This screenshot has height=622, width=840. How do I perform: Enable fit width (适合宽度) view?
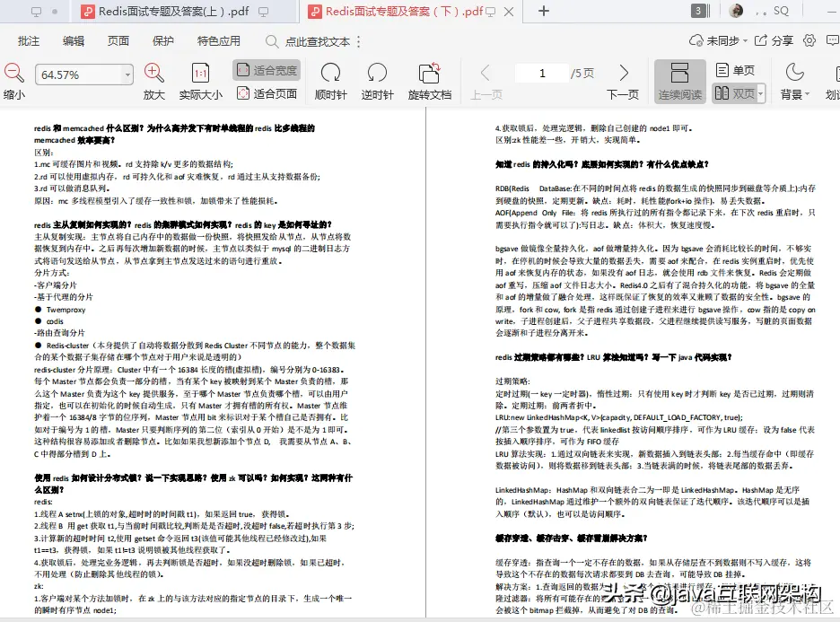tap(267, 69)
